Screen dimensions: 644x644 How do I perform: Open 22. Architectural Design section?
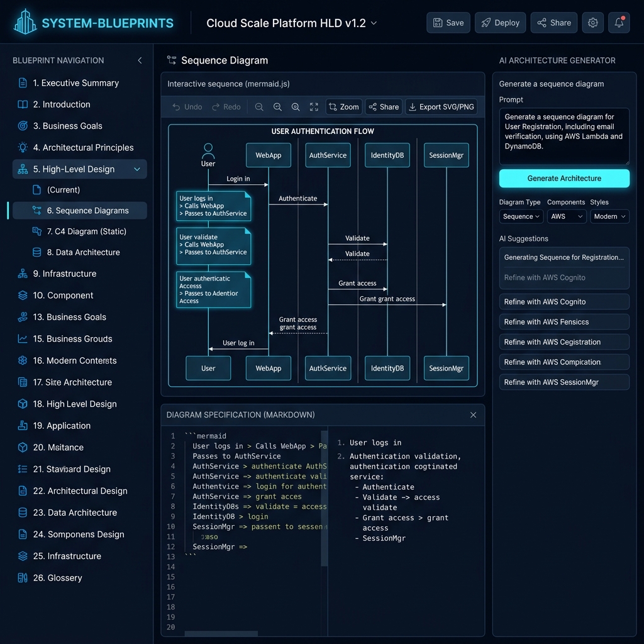coord(79,491)
